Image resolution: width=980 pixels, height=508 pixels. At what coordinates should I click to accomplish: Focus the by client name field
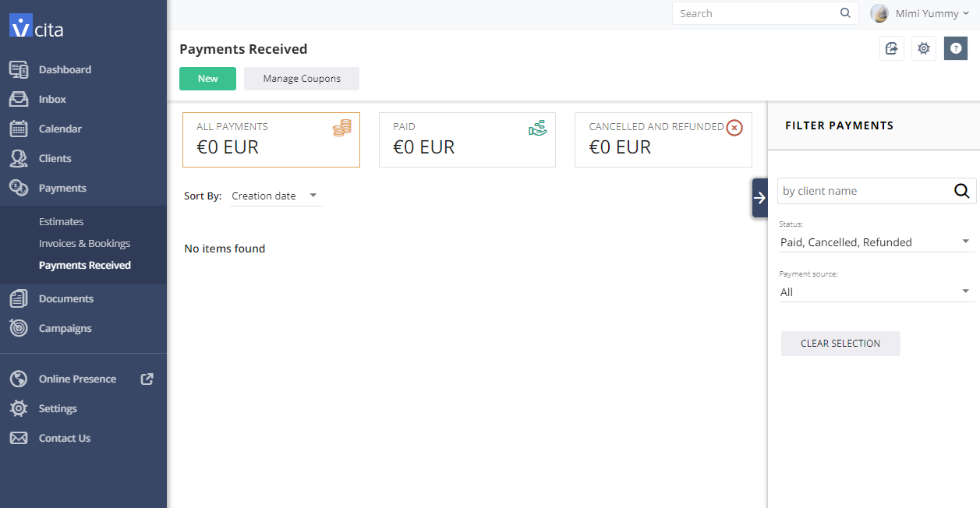click(864, 191)
